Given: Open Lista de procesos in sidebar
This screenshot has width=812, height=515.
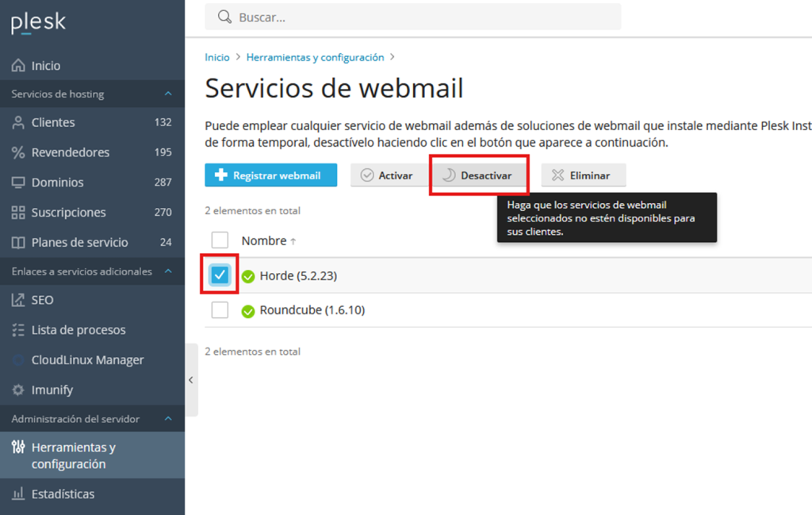Looking at the screenshot, I should [x=92, y=330].
